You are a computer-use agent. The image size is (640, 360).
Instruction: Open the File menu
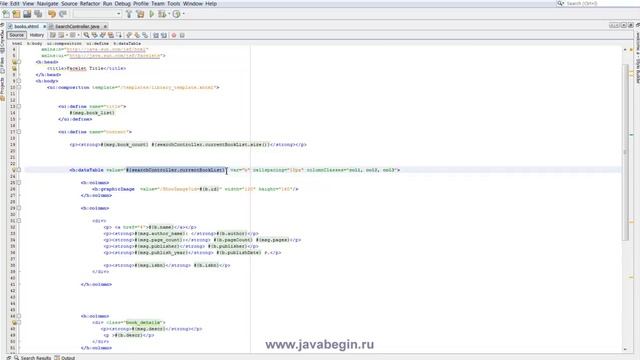[4, 4]
